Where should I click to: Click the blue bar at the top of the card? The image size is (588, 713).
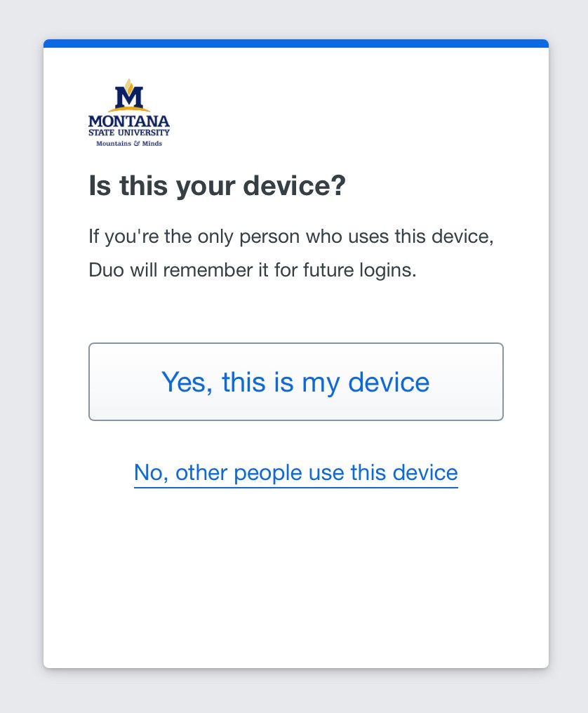pos(295,43)
